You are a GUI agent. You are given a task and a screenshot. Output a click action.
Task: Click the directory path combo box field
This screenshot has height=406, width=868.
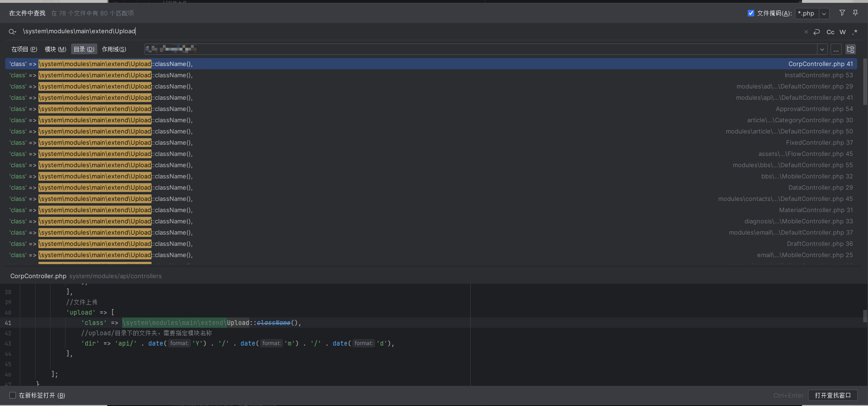(481, 49)
